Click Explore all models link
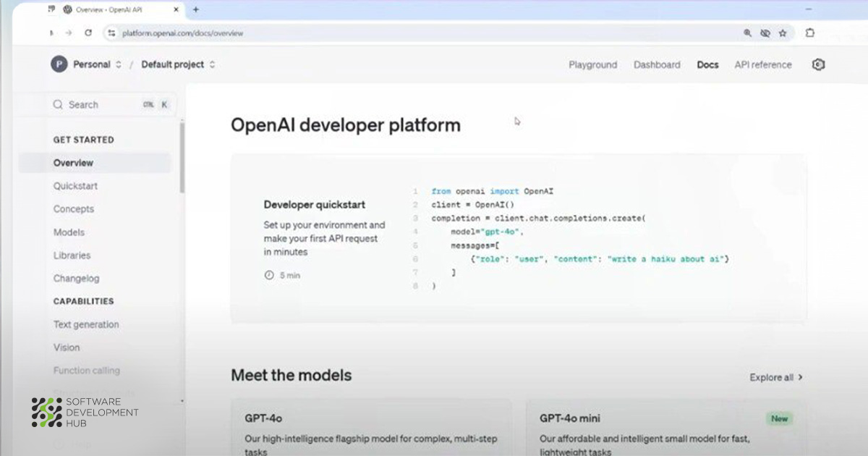The image size is (868, 456). pyautogui.click(x=776, y=377)
